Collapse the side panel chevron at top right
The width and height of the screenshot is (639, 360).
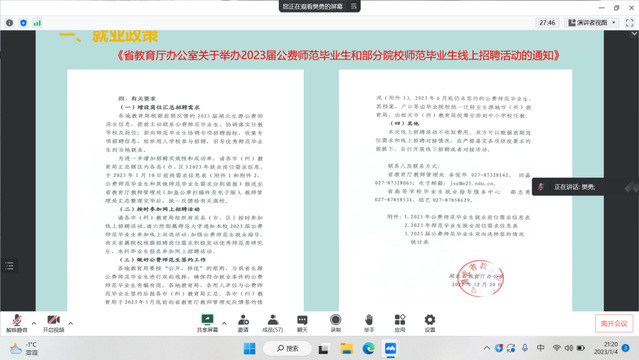[634, 34]
